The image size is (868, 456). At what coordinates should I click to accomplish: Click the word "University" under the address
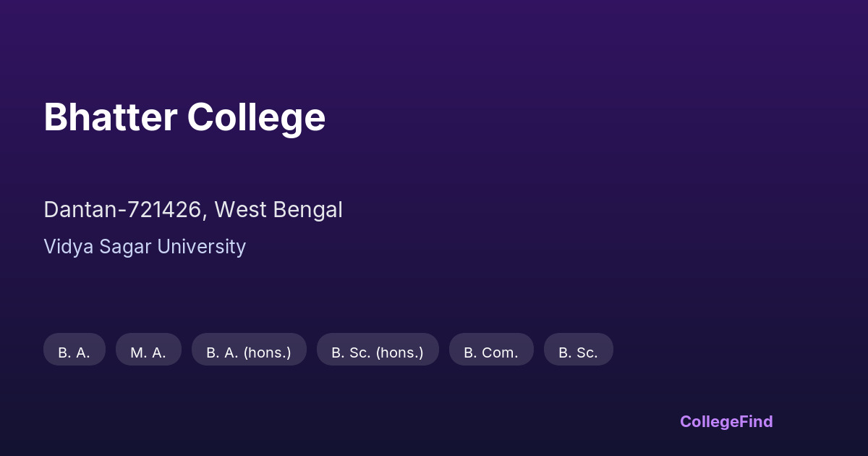[x=202, y=247]
